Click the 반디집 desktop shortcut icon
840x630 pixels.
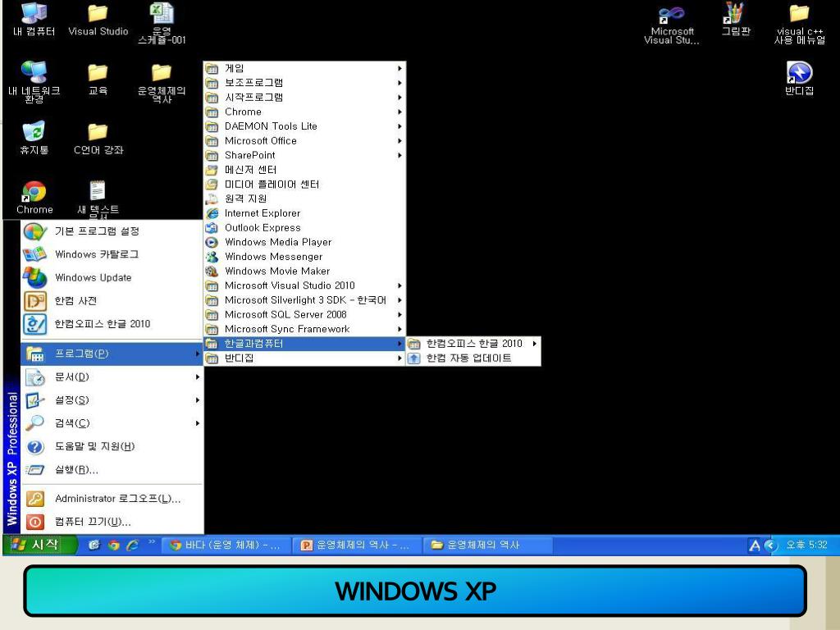[799, 78]
